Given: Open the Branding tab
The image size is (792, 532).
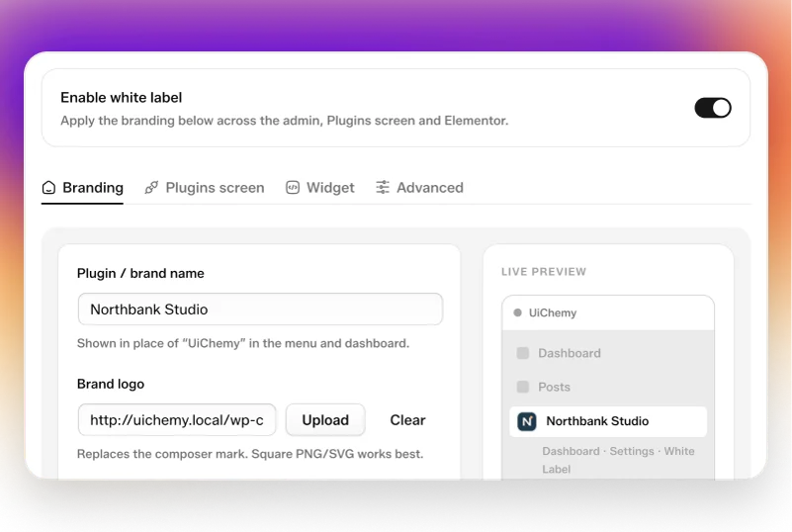Looking at the screenshot, I should pos(82,188).
